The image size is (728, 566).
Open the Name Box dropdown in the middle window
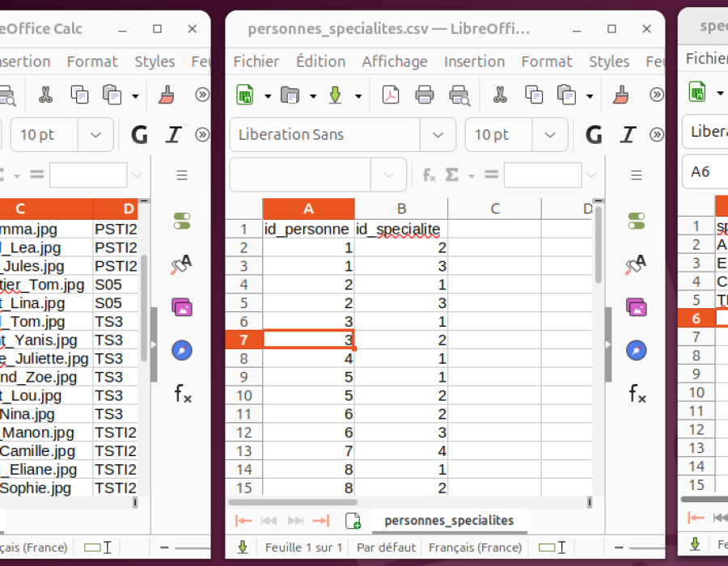coord(388,175)
